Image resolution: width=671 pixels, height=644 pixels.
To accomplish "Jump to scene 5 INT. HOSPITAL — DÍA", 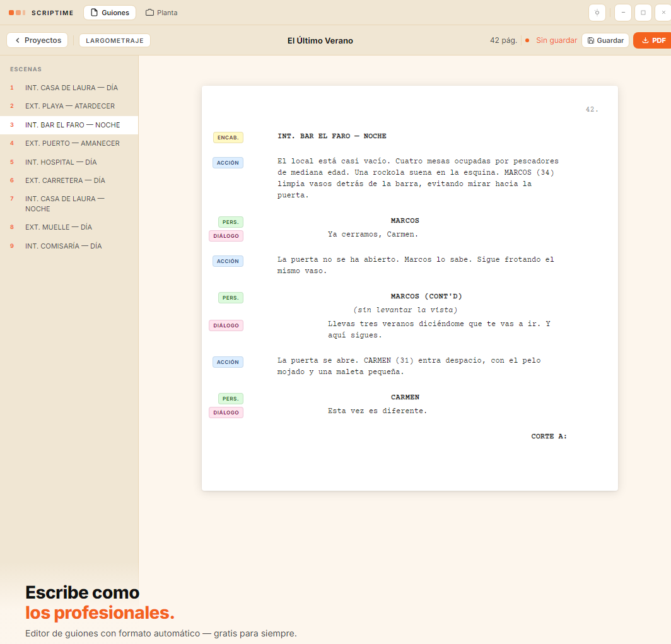I will click(x=69, y=162).
